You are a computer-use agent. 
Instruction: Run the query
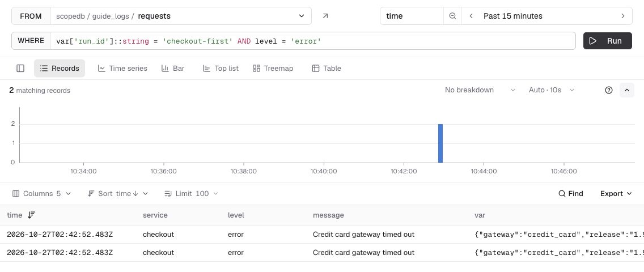[x=608, y=41]
